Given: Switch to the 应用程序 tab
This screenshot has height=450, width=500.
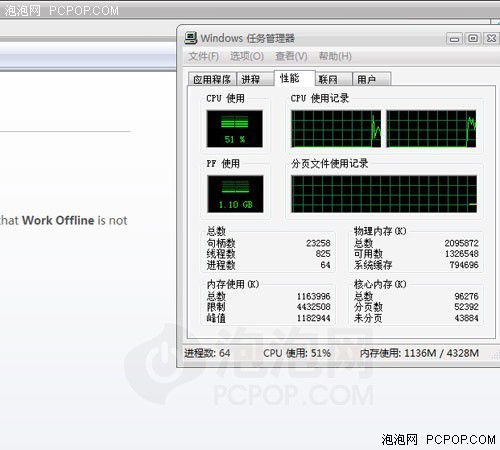Looking at the screenshot, I should point(212,79).
